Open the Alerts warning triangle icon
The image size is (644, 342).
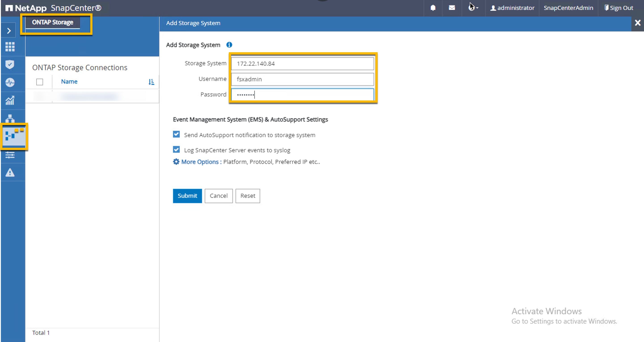click(x=10, y=173)
